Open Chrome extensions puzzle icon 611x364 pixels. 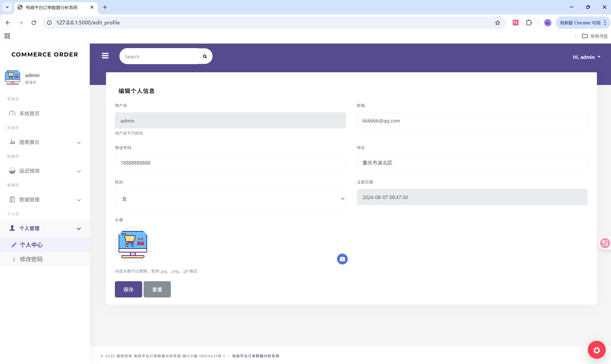[529, 23]
